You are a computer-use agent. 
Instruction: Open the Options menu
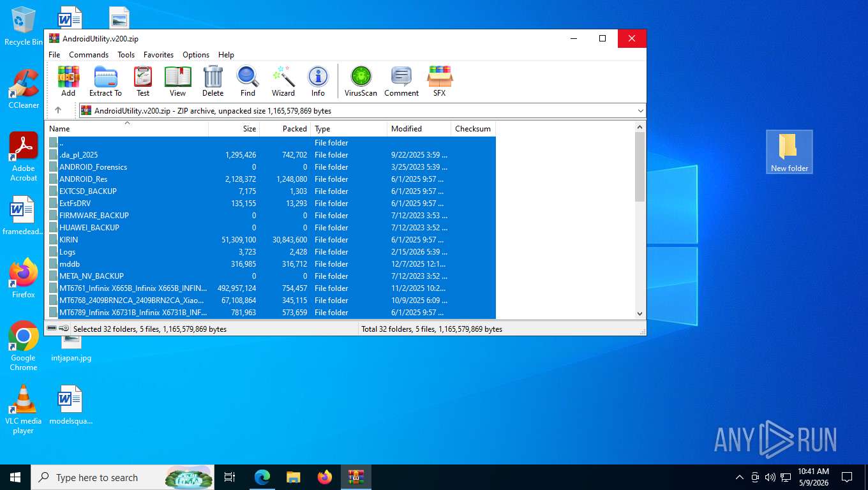196,55
